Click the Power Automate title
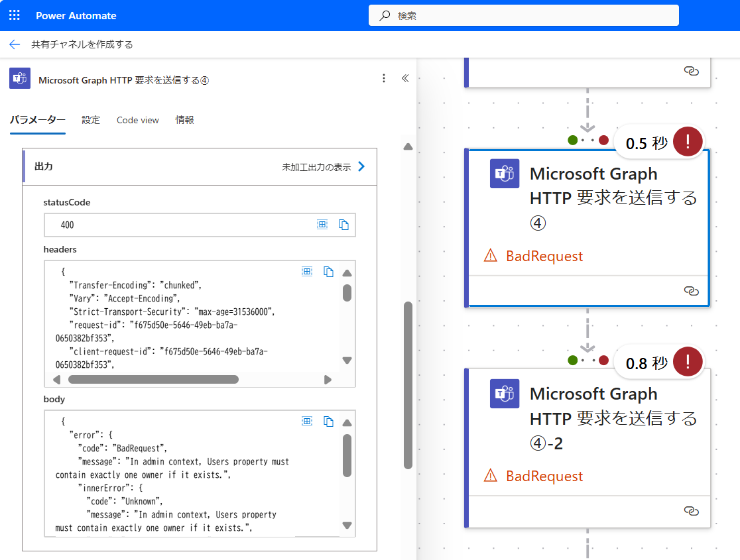 coord(76,15)
